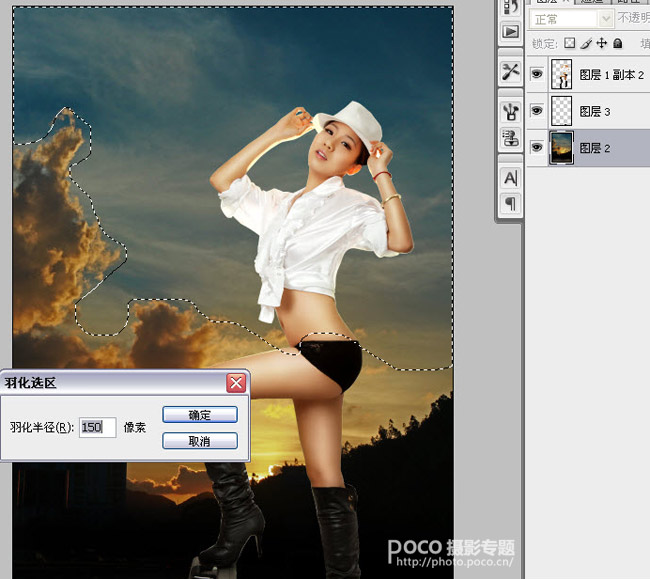Viewport: 650px width, 579px height.
Task: Click the 羽化半径 input field
Action: (x=97, y=427)
